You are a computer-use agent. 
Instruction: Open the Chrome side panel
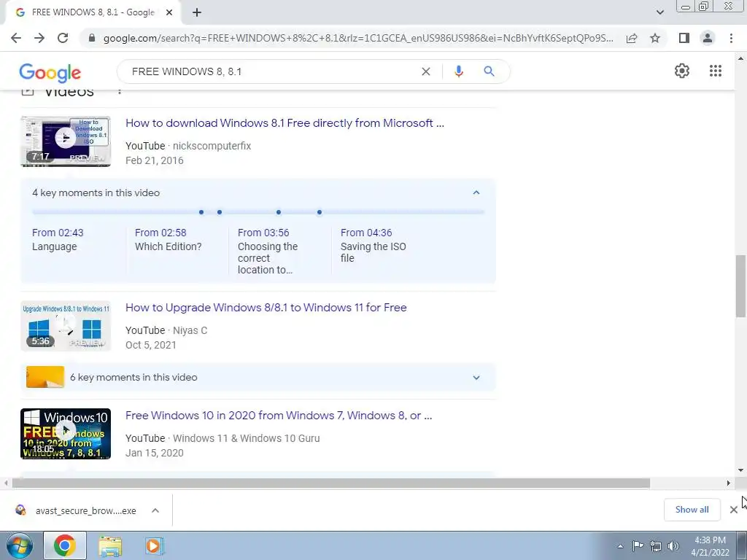pos(684,38)
